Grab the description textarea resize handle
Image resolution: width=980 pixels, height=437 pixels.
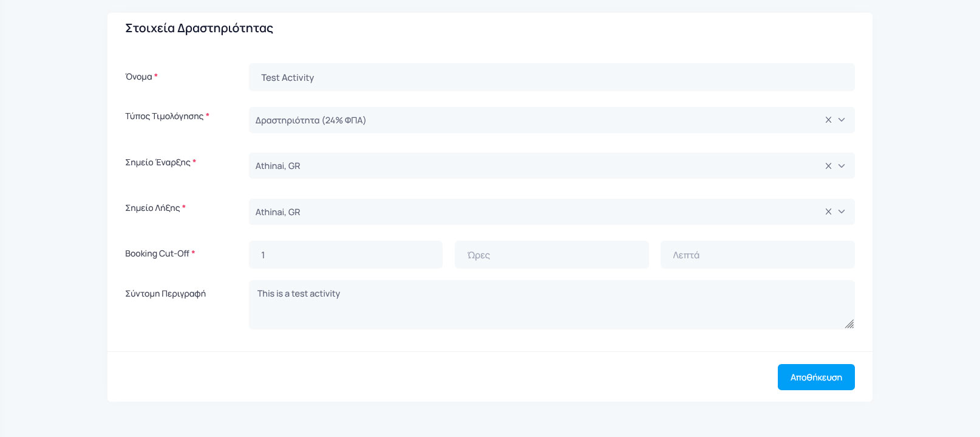(849, 324)
